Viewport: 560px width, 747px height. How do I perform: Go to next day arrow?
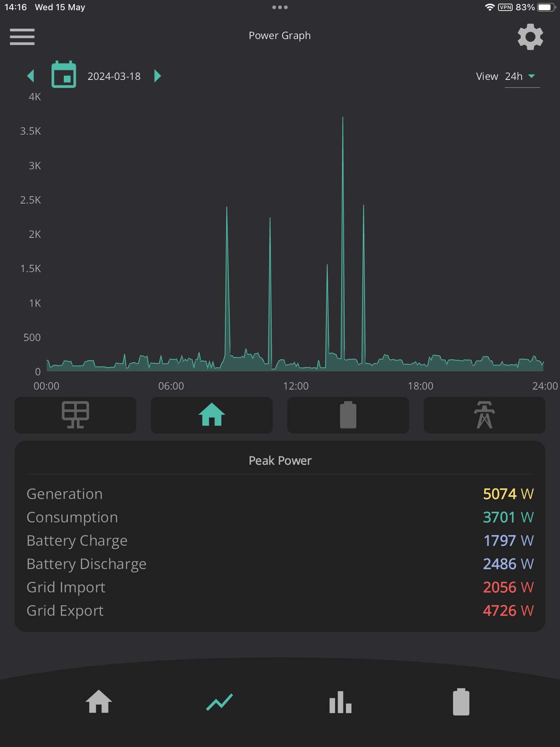pos(157,76)
